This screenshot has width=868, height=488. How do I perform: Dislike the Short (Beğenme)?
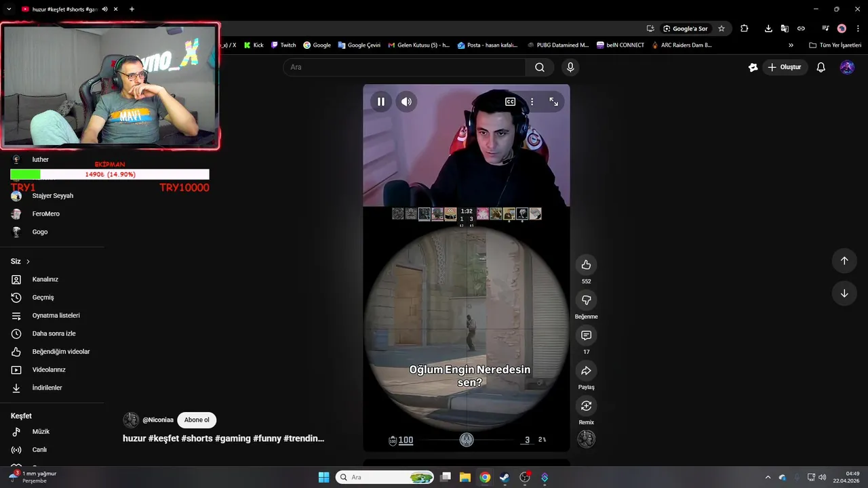[x=587, y=300]
